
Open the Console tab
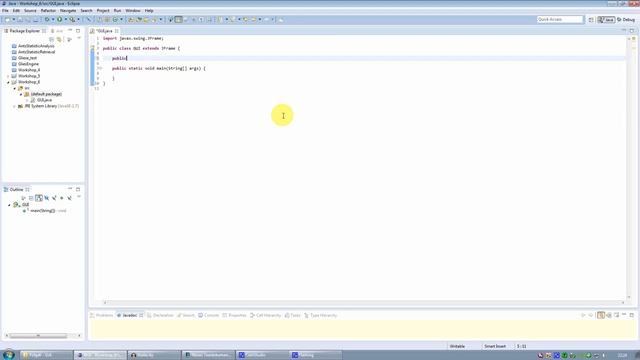pos(209,316)
